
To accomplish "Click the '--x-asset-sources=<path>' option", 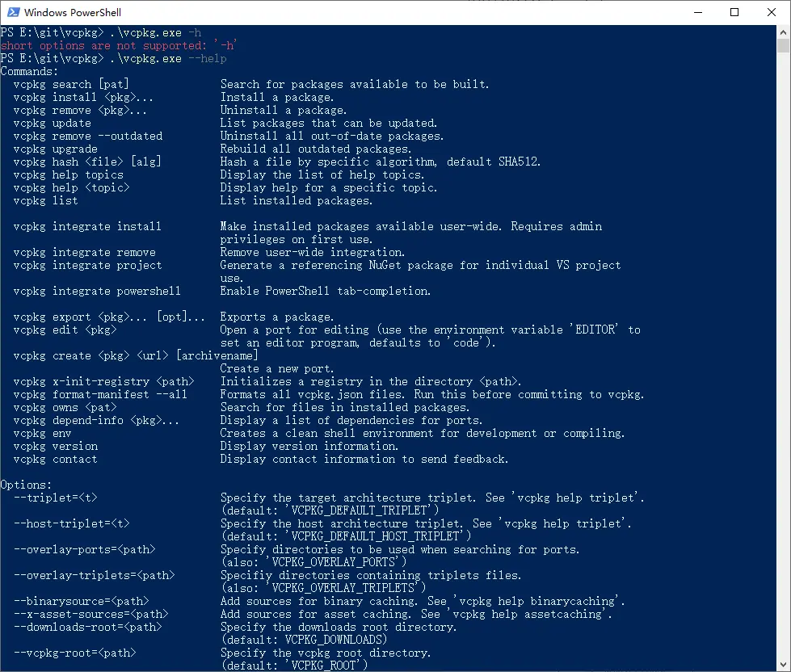I will tap(90, 614).
